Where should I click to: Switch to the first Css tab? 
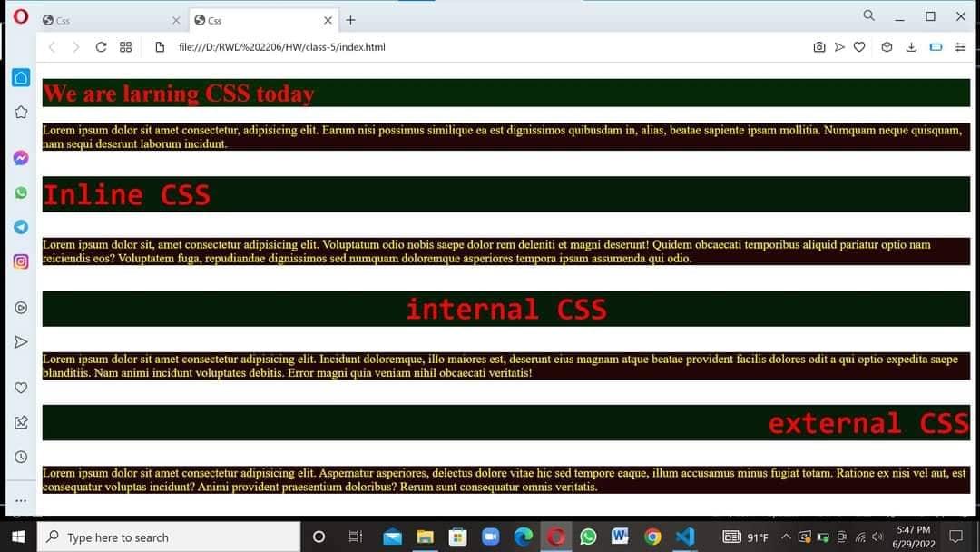pyautogui.click(x=109, y=19)
